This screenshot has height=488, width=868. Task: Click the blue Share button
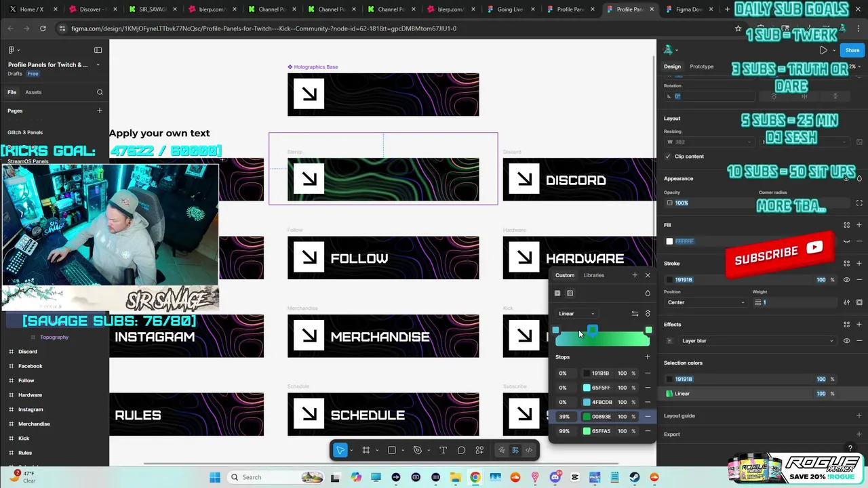pos(852,50)
